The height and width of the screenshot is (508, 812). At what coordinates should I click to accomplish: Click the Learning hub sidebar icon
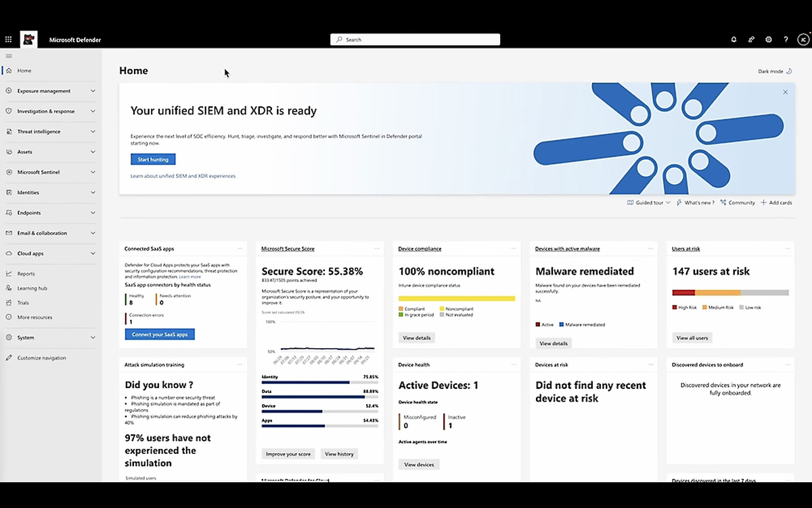[9, 288]
